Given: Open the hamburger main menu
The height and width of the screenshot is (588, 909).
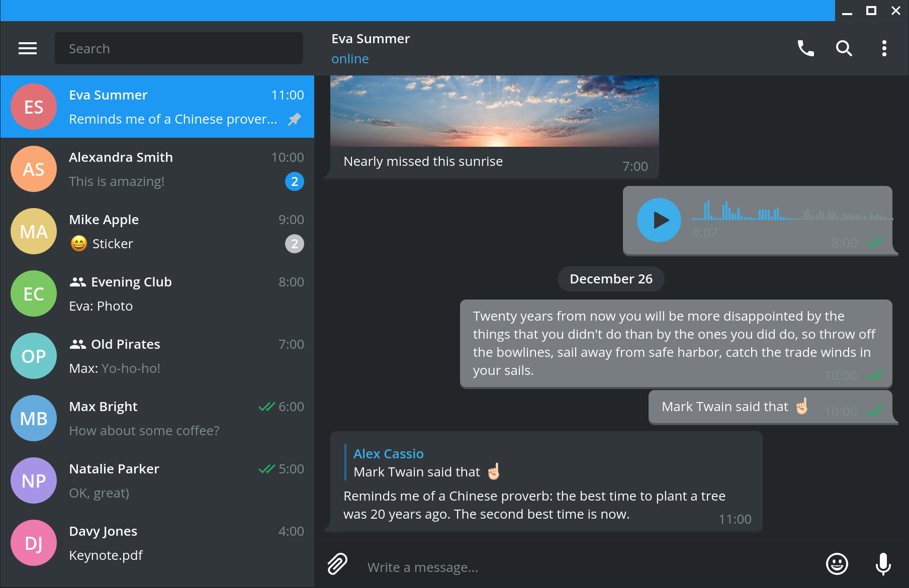Looking at the screenshot, I should pos(28,48).
